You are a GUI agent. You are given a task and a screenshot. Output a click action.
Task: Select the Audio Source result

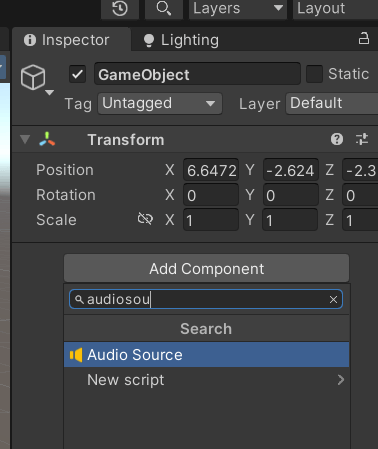click(x=207, y=355)
